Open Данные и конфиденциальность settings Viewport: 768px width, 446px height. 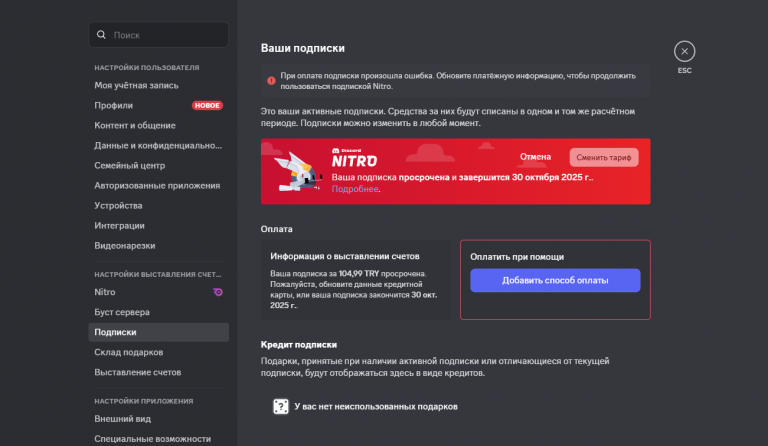[x=158, y=145]
